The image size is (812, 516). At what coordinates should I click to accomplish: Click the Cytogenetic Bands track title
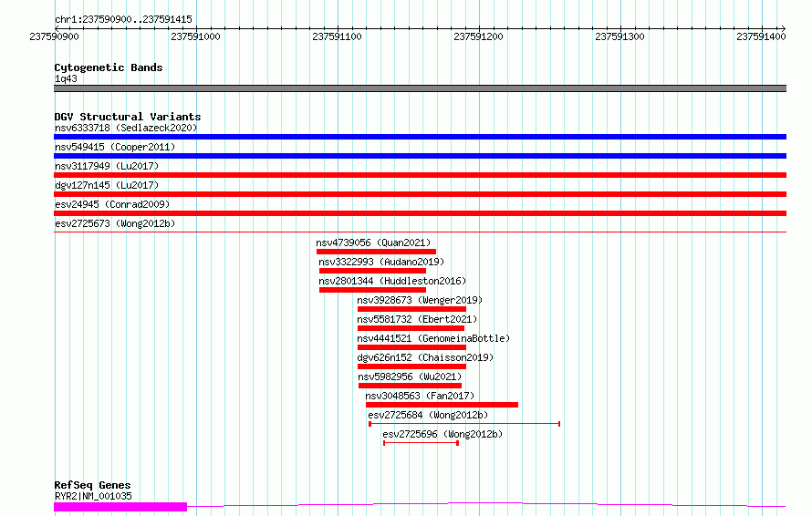109,67
